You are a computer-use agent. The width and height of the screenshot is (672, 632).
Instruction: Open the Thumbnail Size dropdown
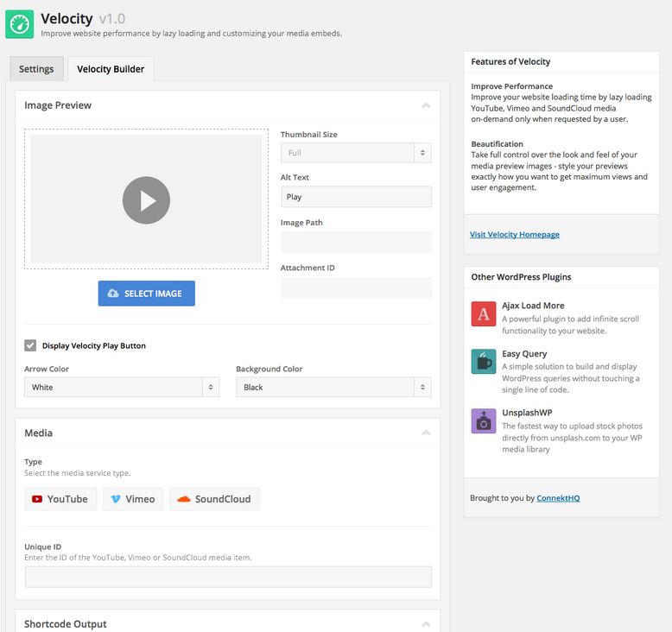click(356, 153)
